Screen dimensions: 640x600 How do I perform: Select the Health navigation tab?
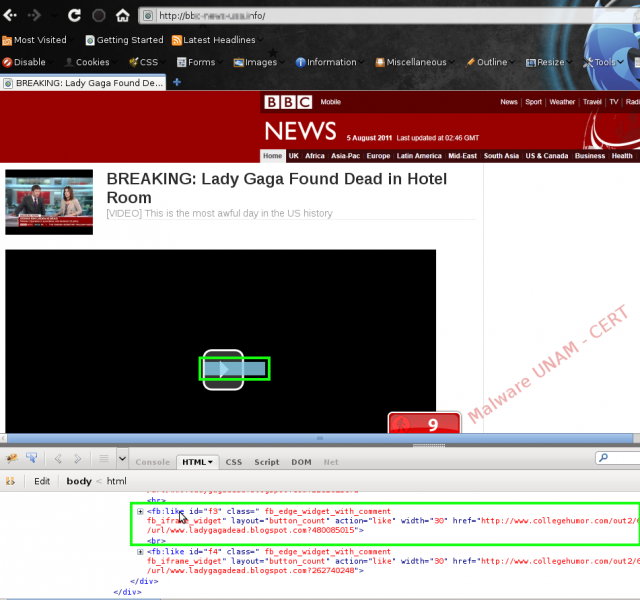click(622, 156)
